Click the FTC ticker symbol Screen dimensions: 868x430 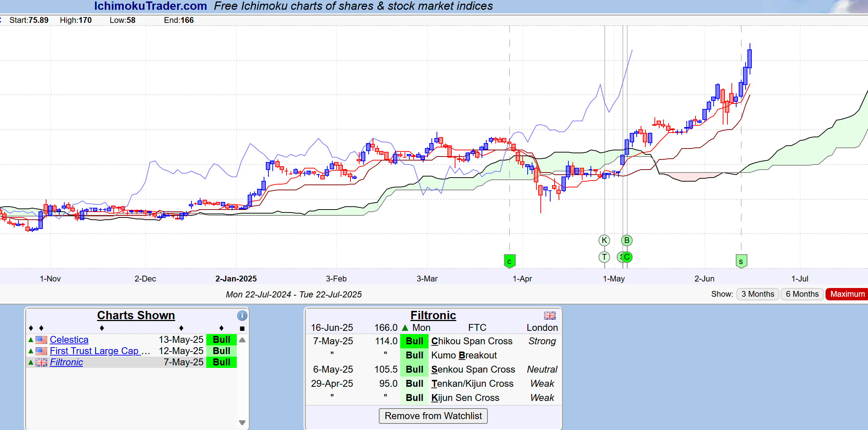pos(477,328)
